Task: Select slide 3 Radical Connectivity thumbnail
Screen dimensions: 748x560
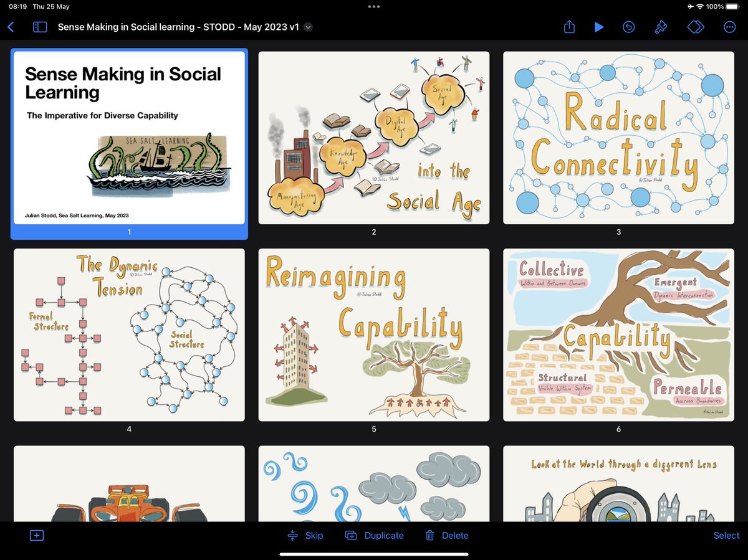Action: point(618,138)
